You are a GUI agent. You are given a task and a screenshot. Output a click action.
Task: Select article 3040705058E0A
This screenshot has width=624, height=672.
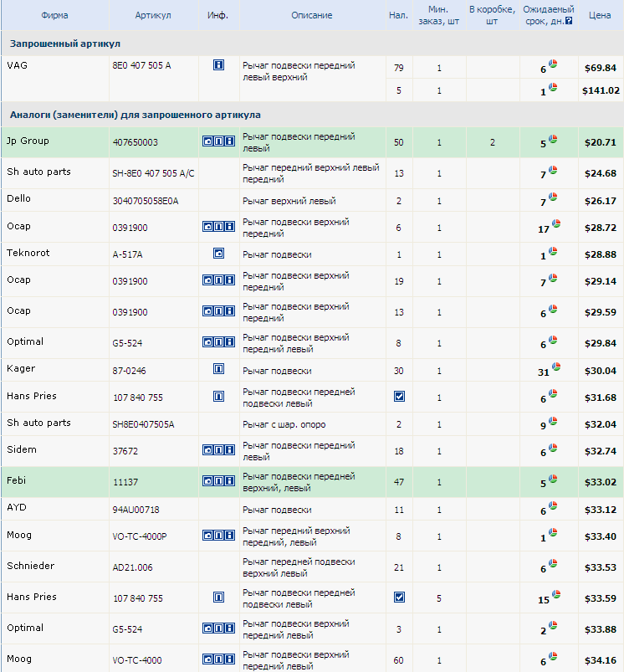coord(146,201)
